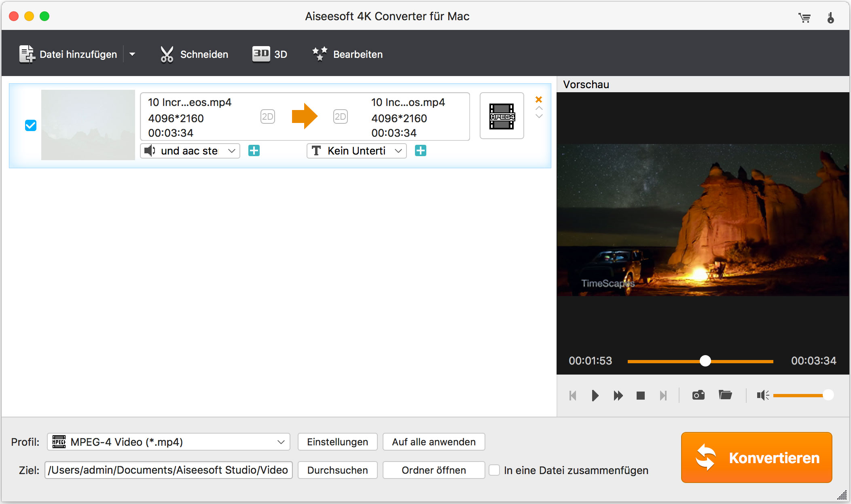851x504 pixels.
Task: Add a subtitle with the plus icon
Action: [x=421, y=151]
